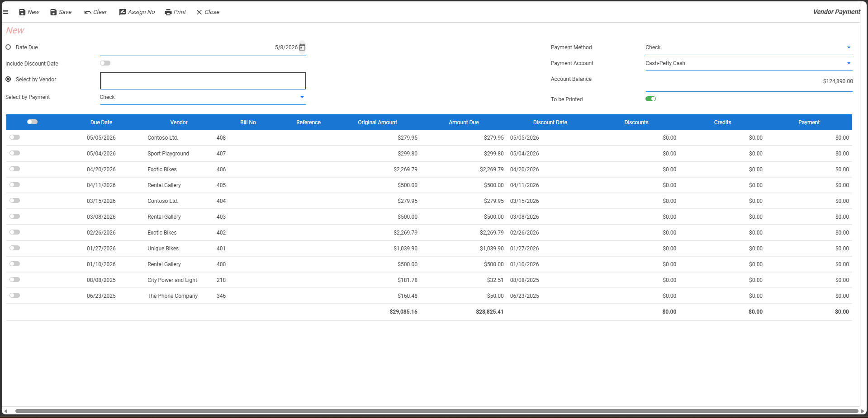The image size is (868, 418).
Task: Click the Close toolbar button
Action: click(208, 12)
